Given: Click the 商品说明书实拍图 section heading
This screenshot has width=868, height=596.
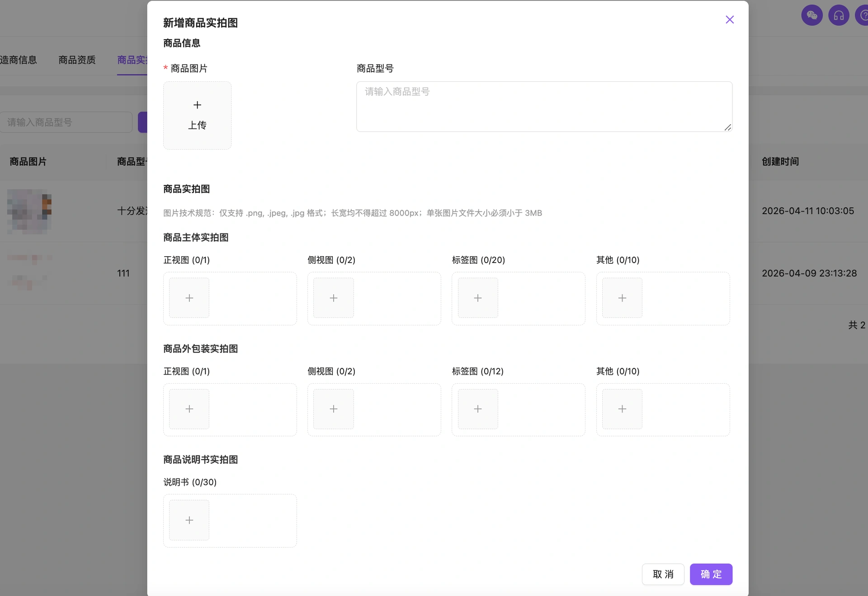Looking at the screenshot, I should 200,460.
